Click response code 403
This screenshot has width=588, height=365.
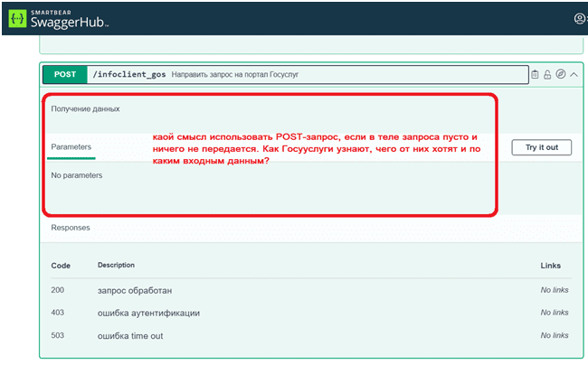click(x=58, y=313)
